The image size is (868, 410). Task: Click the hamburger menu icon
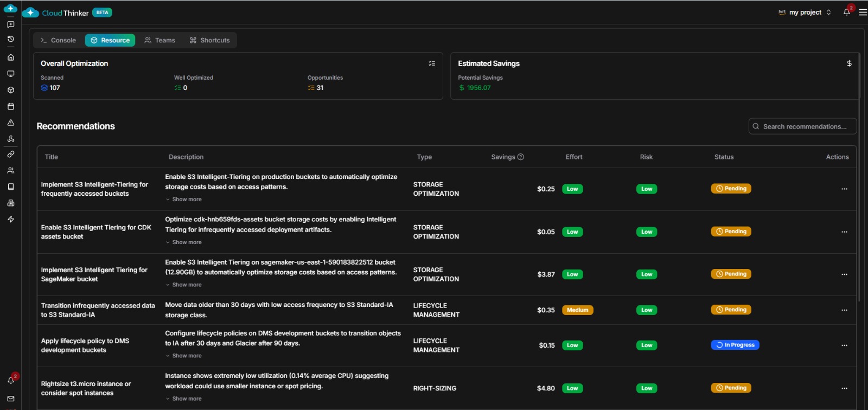pos(862,12)
